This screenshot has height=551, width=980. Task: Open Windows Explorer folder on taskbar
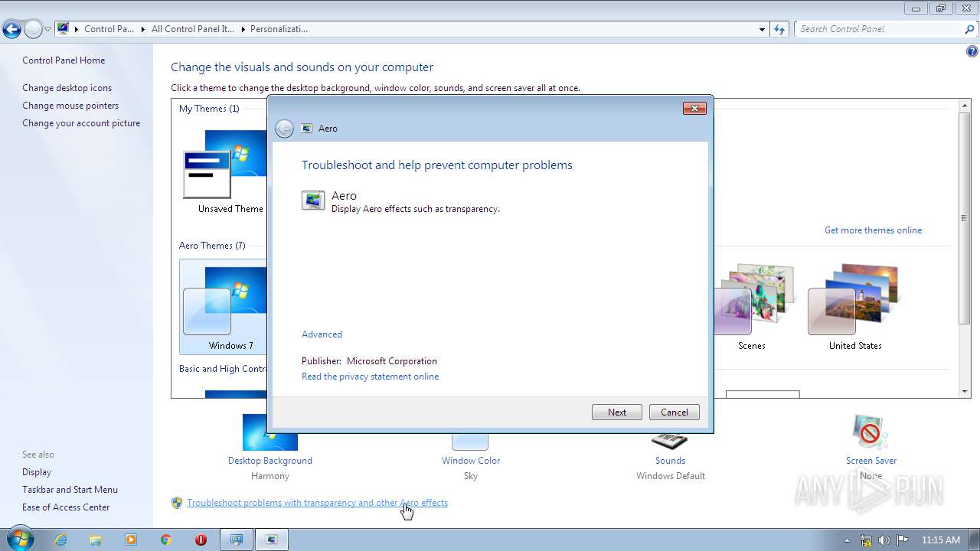pos(96,540)
